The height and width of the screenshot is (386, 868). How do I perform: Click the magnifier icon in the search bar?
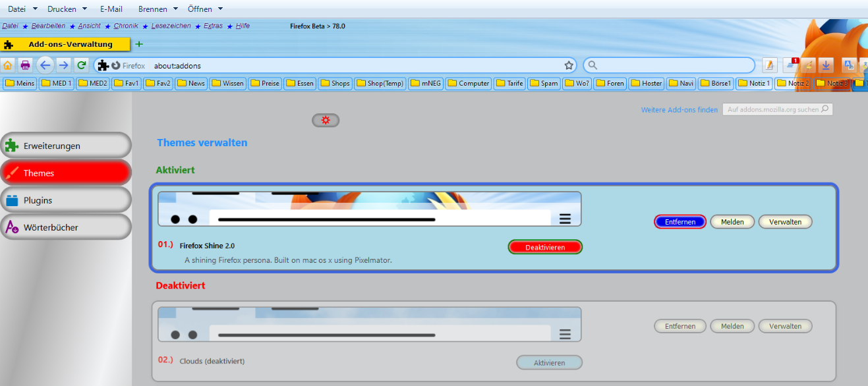[x=593, y=65]
